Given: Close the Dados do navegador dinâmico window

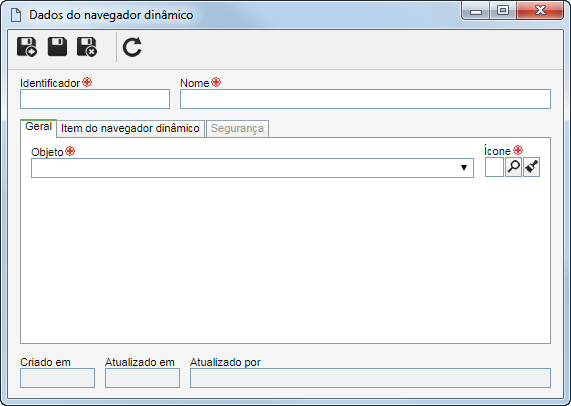Looking at the screenshot, I should click(540, 11).
